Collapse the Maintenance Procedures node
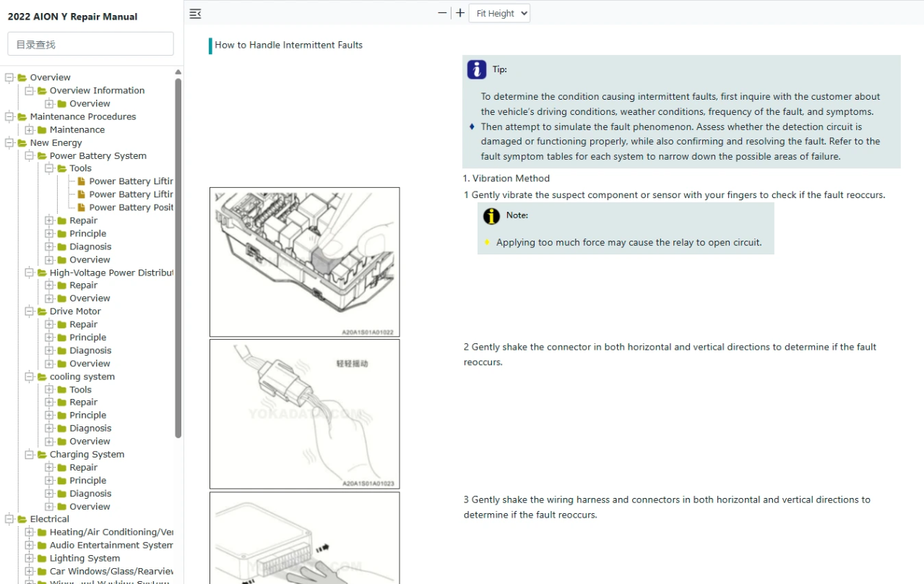924x584 pixels. [x=9, y=116]
